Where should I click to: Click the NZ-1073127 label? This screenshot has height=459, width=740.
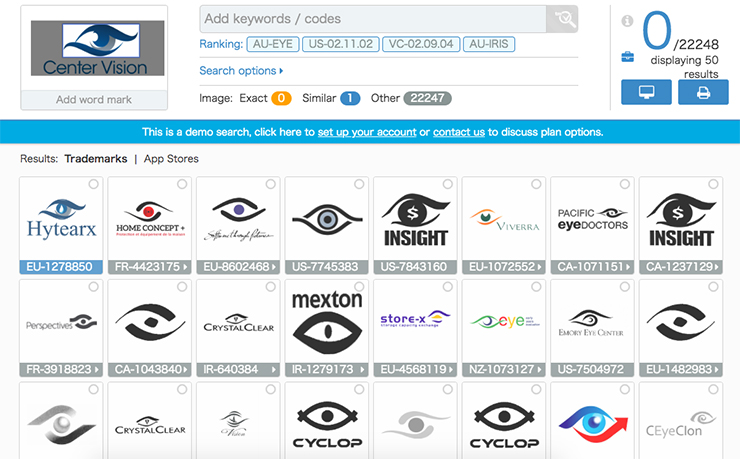pyautogui.click(x=504, y=369)
